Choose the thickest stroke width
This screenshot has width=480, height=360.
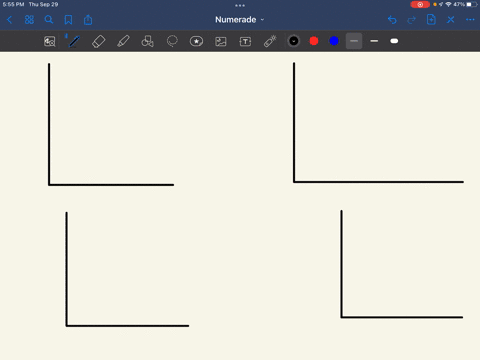click(394, 41)
